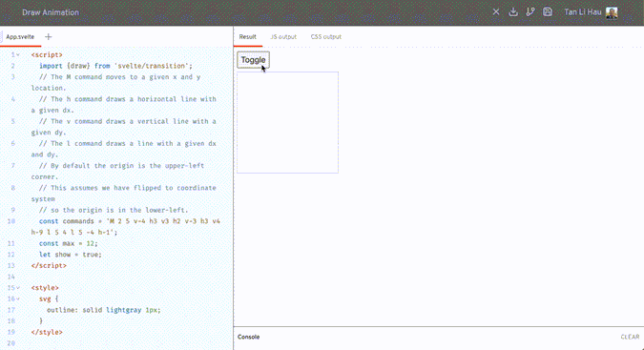Click the save disk icon
This screenshot has height=350, width=644.
548,11
